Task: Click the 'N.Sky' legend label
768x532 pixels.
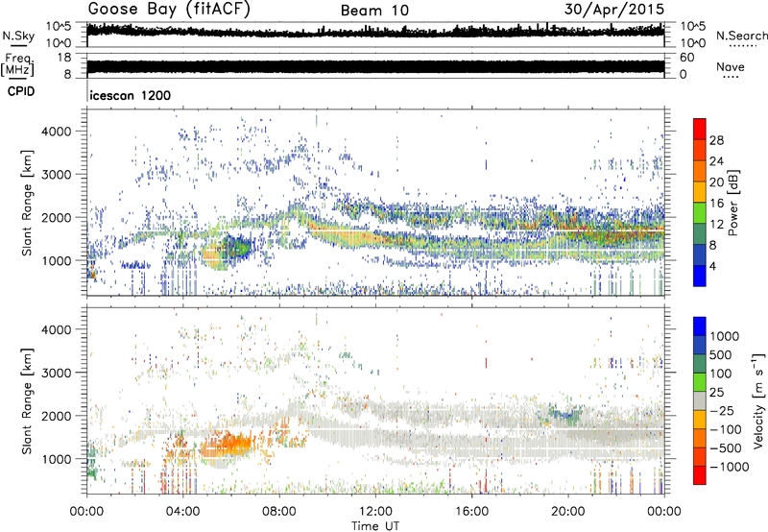Action: [18, 36]
